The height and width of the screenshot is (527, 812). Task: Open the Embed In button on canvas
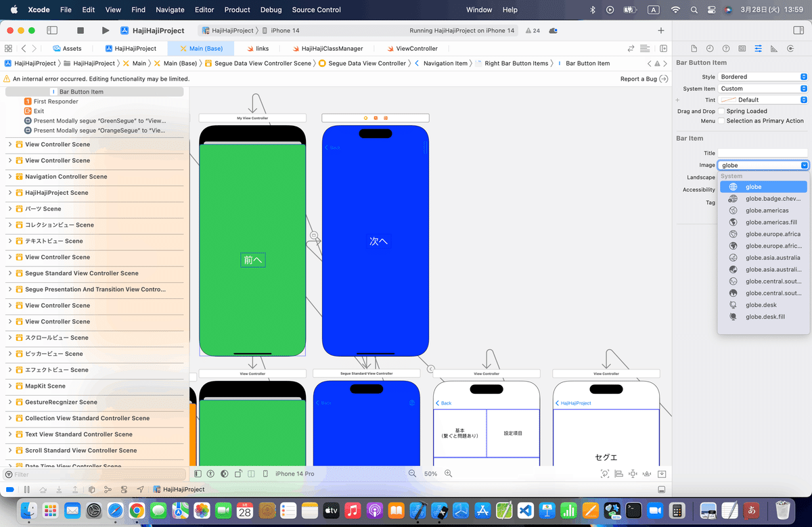[662, 474]
